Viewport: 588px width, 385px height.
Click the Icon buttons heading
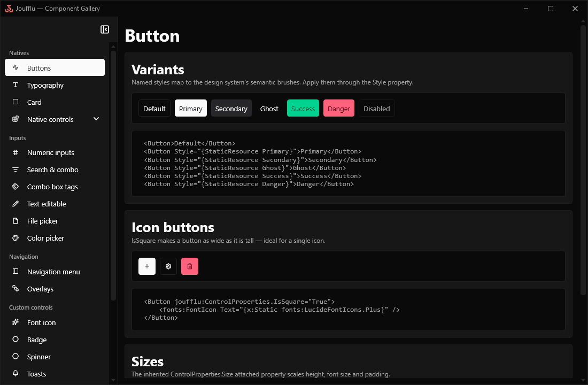(173, 227)
